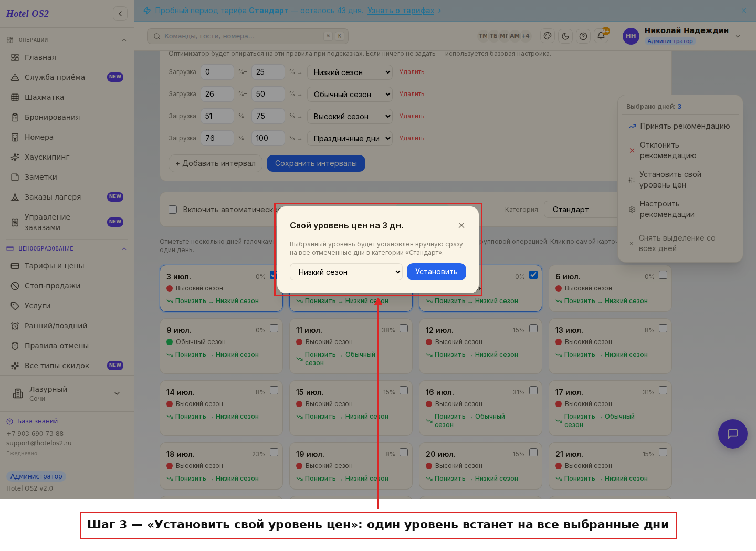The height and width of the screenshot is (551, 756).
Task: Open the help question-mark icon
Action: [x=583, y=36]
